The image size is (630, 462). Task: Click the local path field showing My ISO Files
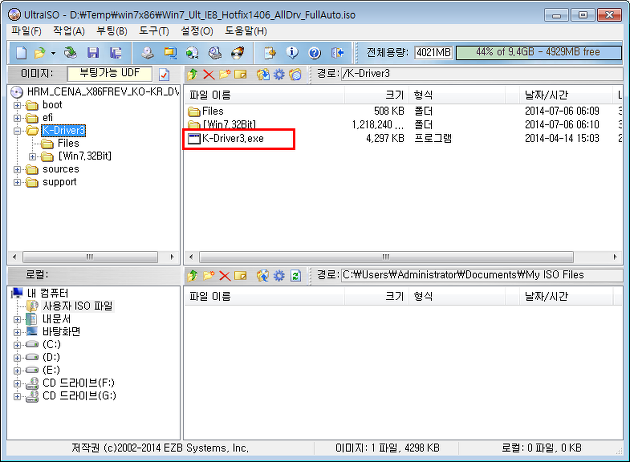pos(481,275)
